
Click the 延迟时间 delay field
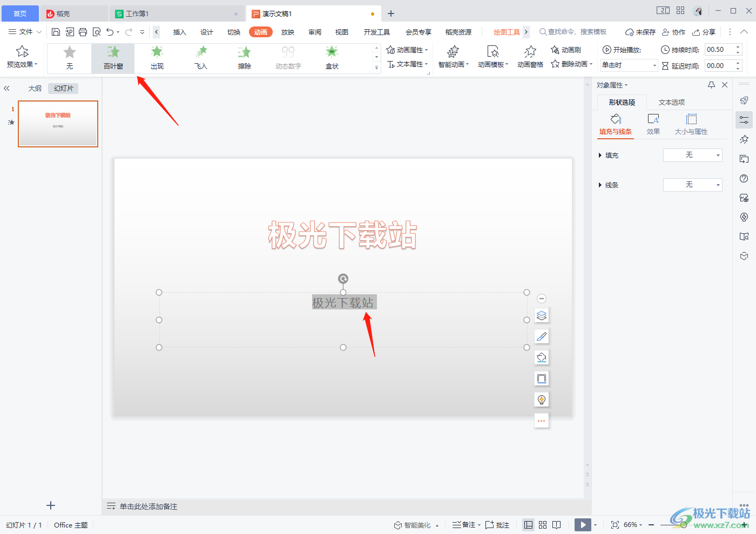pos(724,66)
